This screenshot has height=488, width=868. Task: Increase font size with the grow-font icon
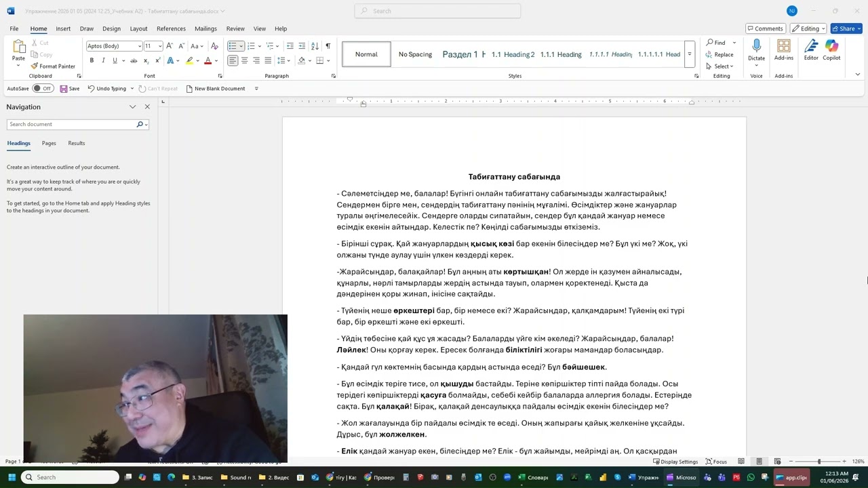click(x=170, y=46)
